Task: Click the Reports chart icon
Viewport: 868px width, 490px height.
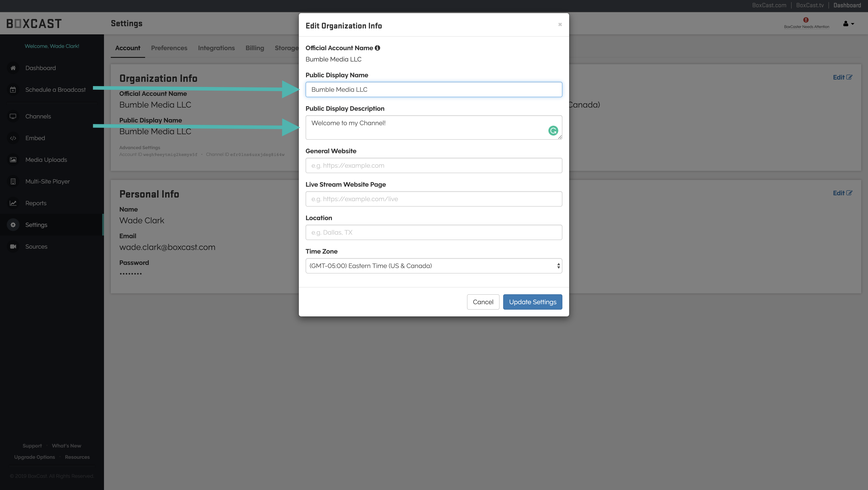Action: coord(13,203)
